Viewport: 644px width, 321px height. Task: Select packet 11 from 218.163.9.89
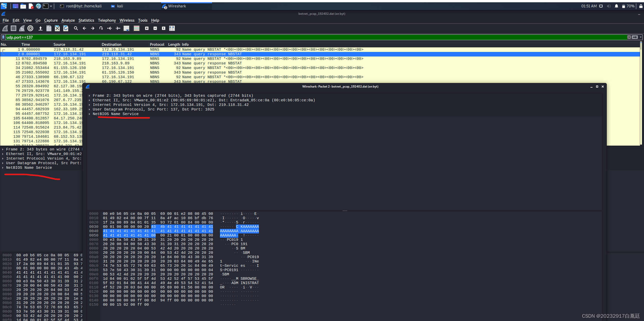320,59
